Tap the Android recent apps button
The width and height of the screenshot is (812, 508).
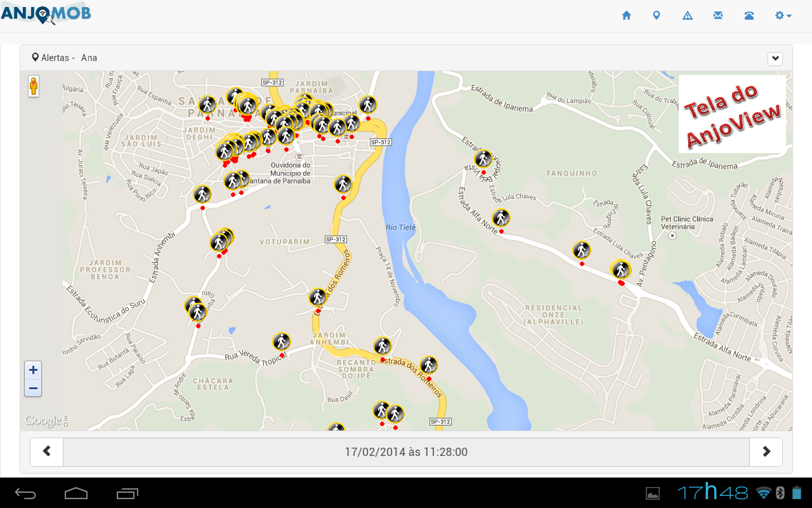[128, 493]
